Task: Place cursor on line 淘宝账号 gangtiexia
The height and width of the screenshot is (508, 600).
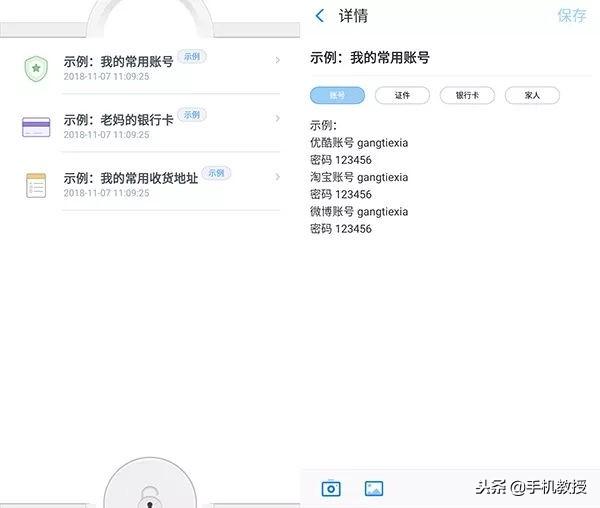Action: (x=359, y=177)
